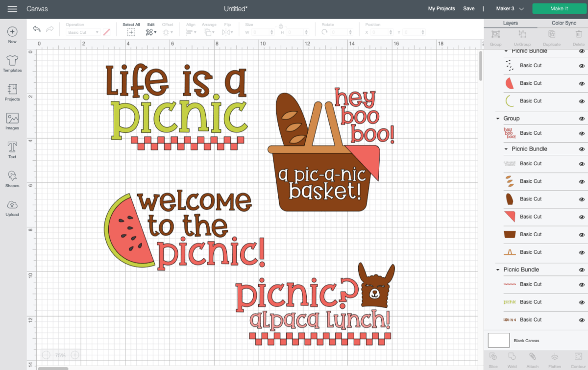Toggle visibility of basket handle layer
Screen dimensions: 588x370
(x=582, y=252)
